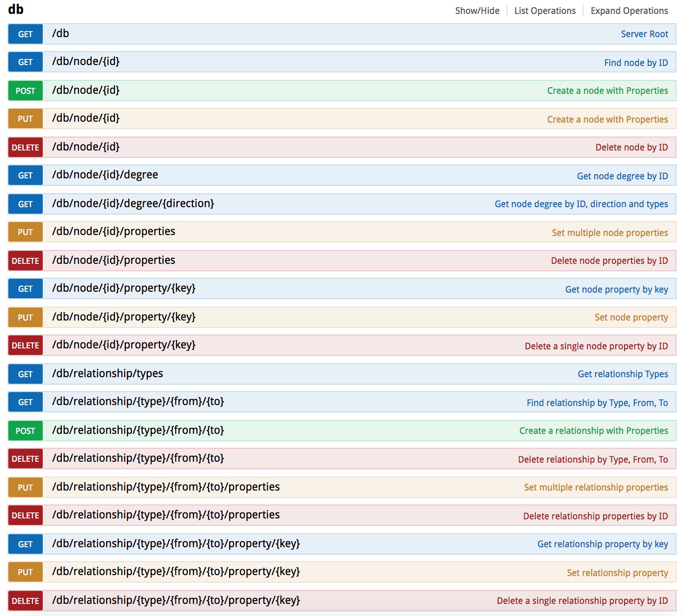Viewport: 684px width, 616px height.
Task: Select the 'Find node by ID' link
Action: click(636, 63)
